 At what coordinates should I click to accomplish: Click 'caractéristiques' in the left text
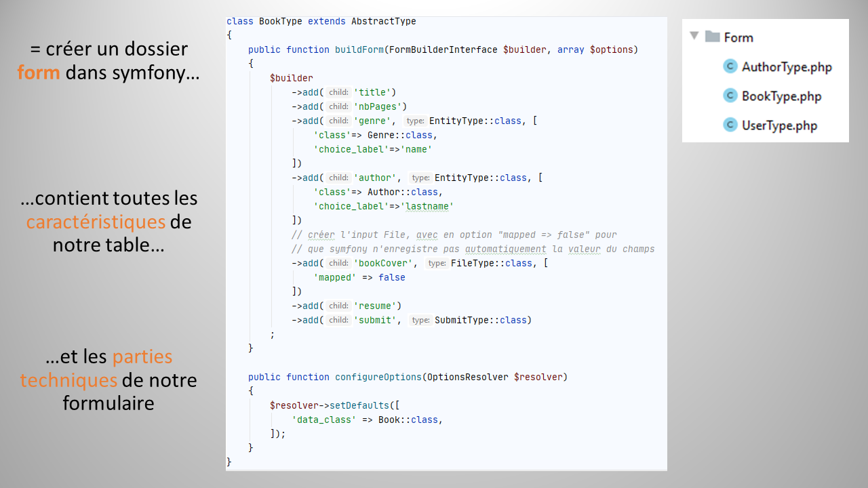point(95,222)
